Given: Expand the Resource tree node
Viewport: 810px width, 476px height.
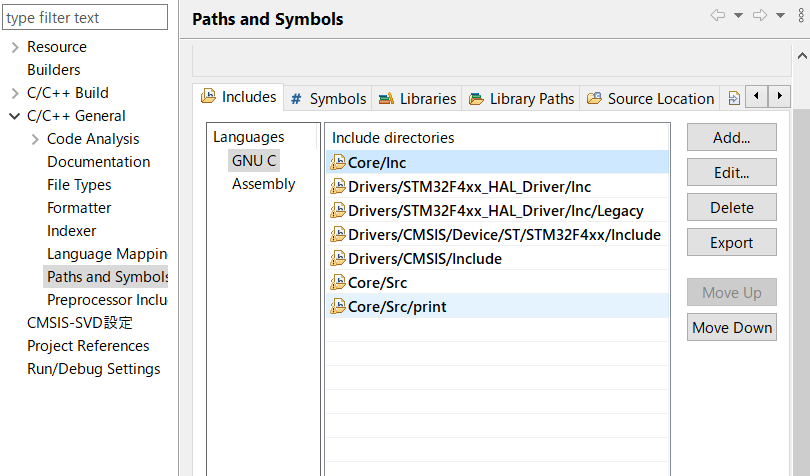Looking at the screenshot, I should [x=15, y=47].
